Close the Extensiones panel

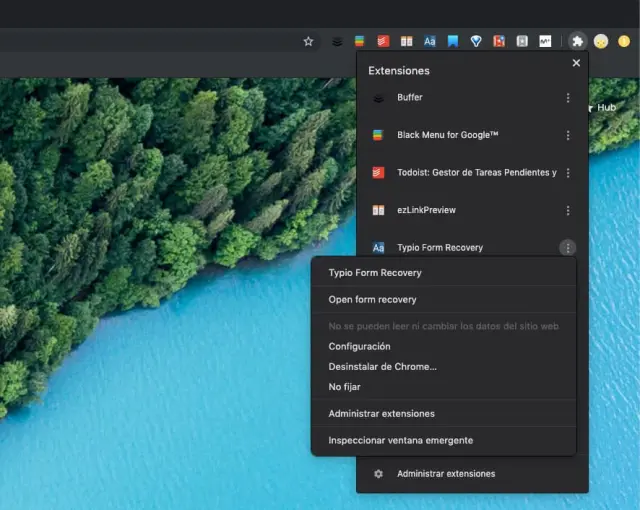coord(576,63)
